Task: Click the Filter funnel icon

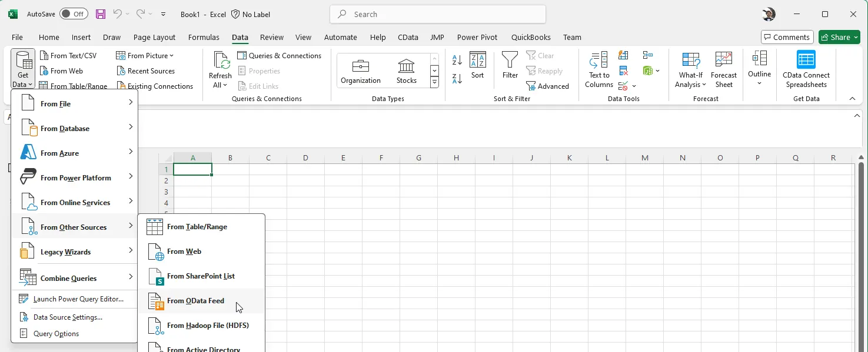Action: pyautogui.click(x=510, y=61)
